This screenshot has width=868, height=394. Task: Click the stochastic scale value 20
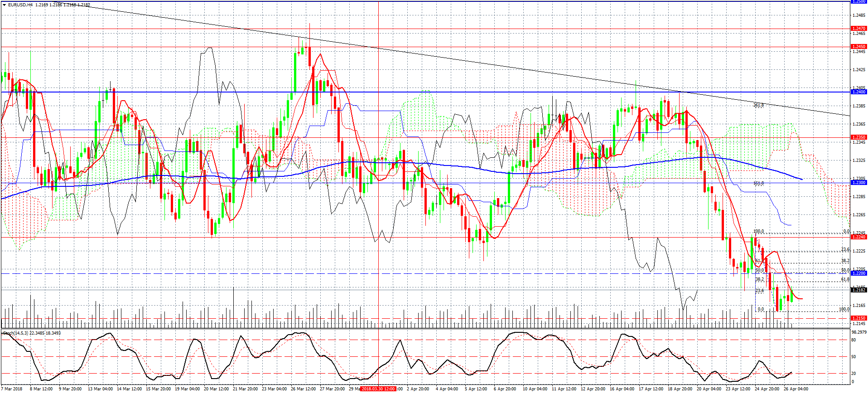pos(854,374)
